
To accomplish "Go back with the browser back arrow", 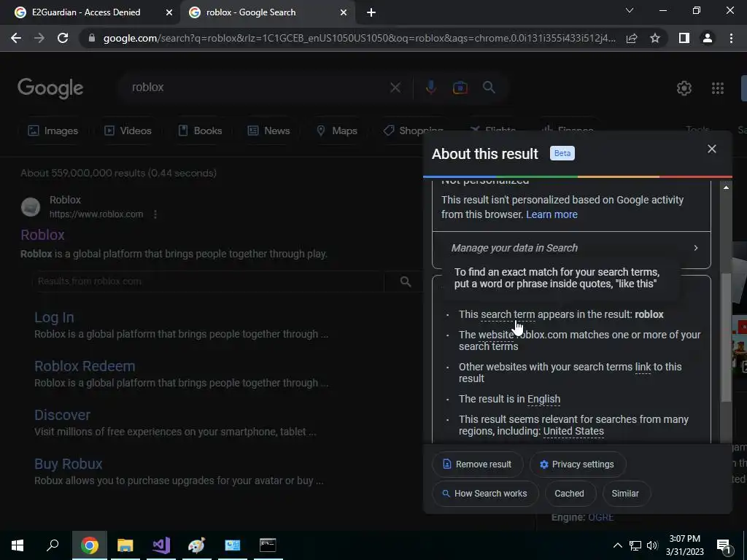I will point(16,38).
